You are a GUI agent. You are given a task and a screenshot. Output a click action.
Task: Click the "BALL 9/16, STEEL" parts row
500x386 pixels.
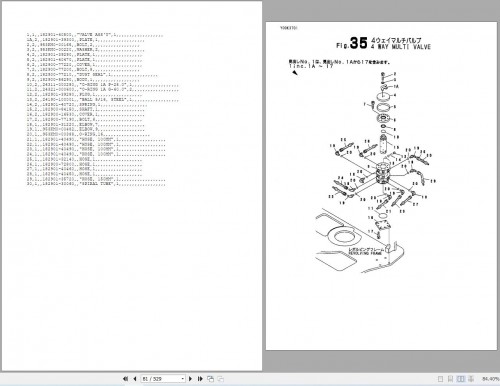(103, 100)
